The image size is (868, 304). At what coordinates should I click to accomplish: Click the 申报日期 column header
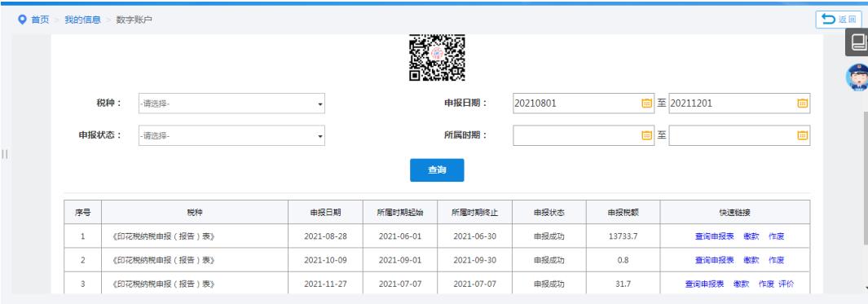325,213
